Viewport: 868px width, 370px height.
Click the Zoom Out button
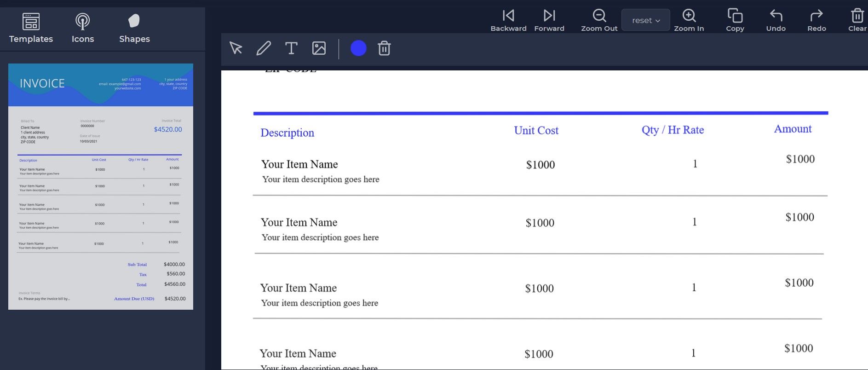click(x=599, y=20)
